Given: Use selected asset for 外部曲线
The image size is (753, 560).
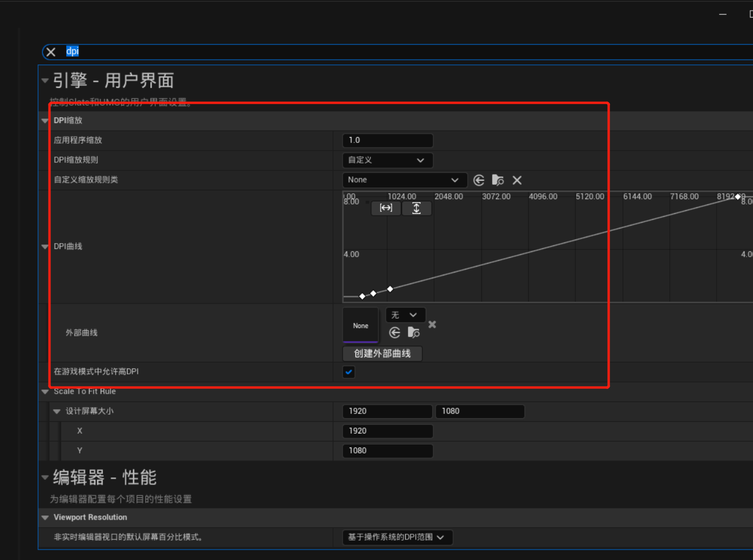Looking at the screenshot, I should pyautogui.click(x=395, y=333).
